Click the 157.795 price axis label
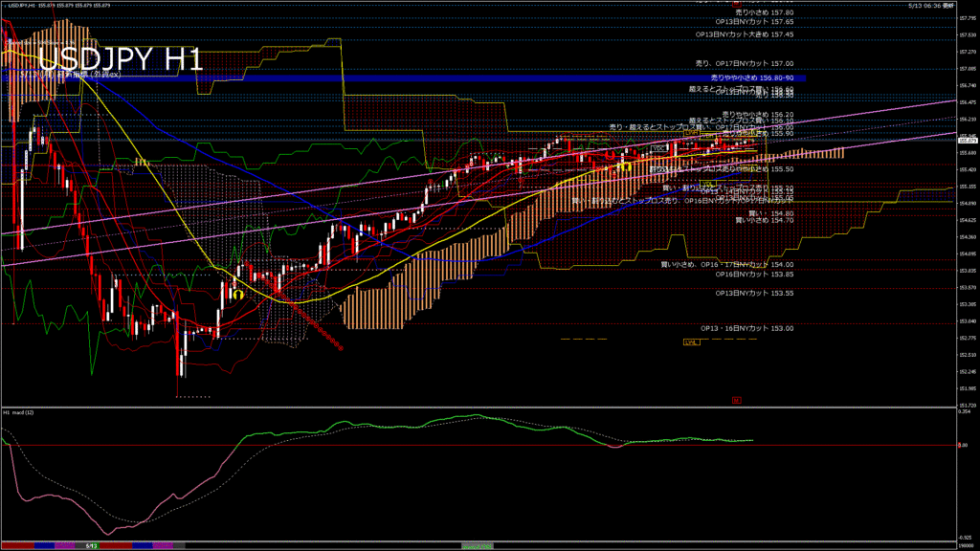 [967, 18]
